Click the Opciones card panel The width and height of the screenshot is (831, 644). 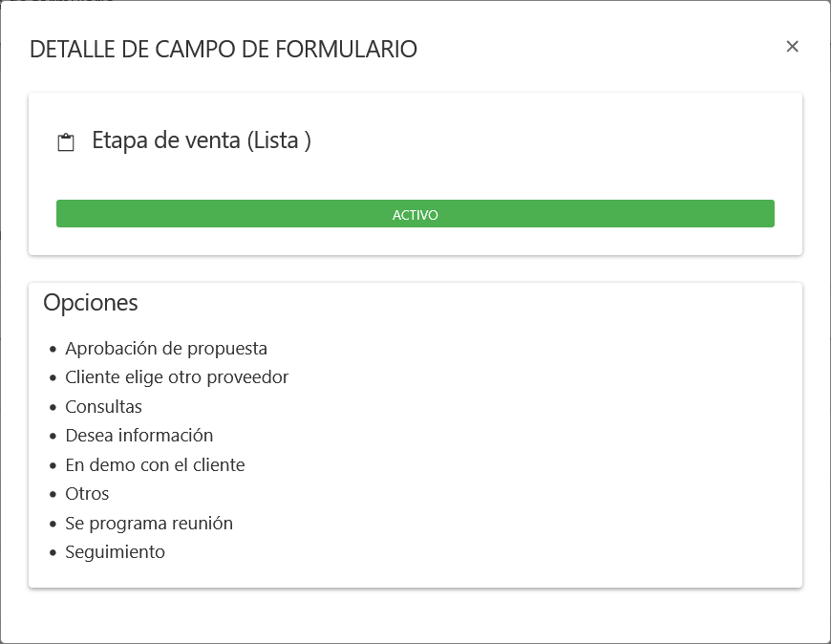(415, 433)
